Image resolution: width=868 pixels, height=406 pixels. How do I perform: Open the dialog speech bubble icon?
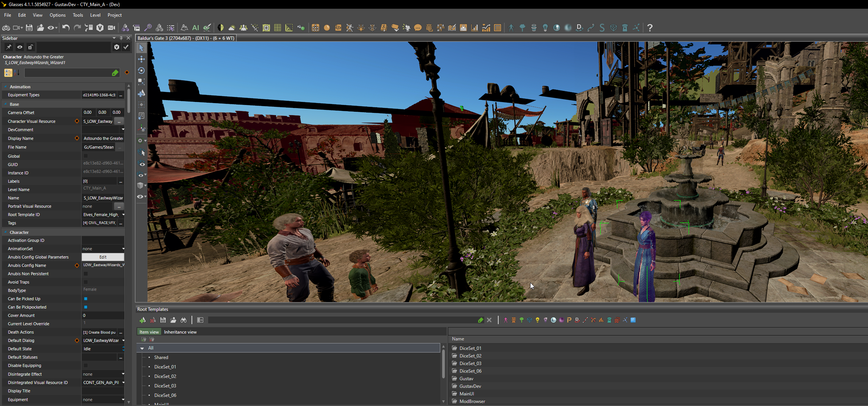pos(418,28)
